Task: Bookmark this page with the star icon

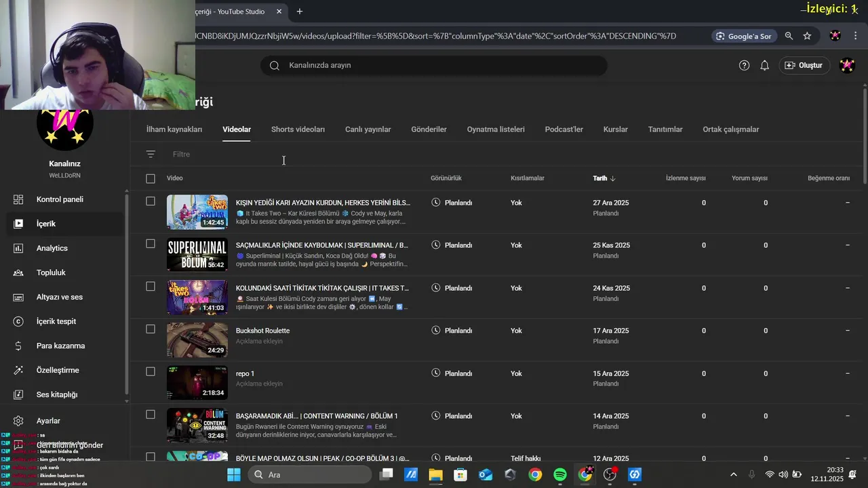Action: point(807,36)
